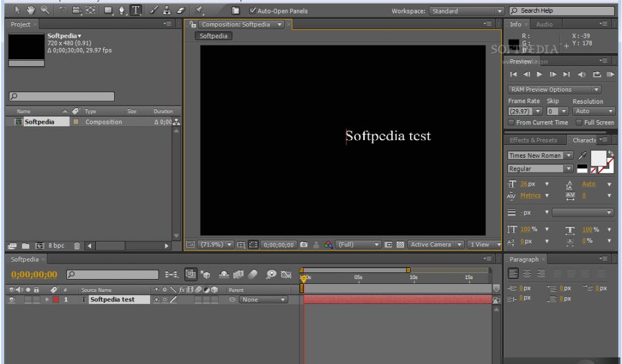The height and width of the screenshot is (364, 622).
Task: Open the magnification 71.9% dropdown
Action: [216, 244]
